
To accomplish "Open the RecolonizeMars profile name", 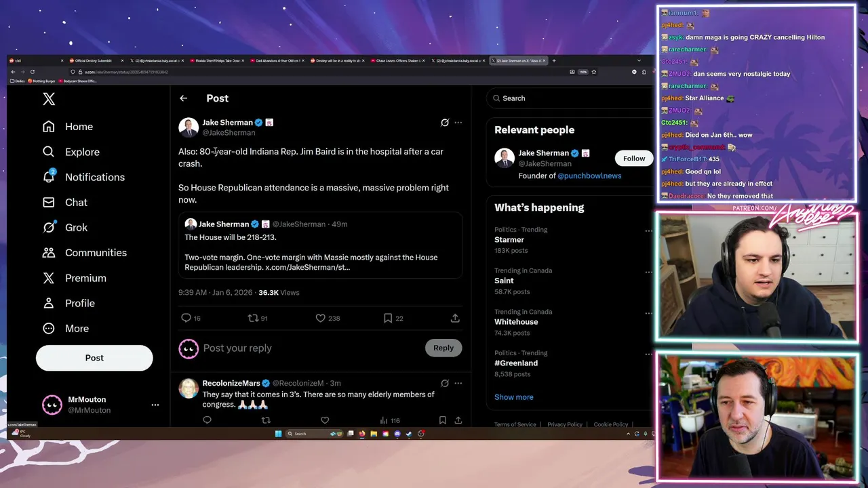I will point(231,384).
